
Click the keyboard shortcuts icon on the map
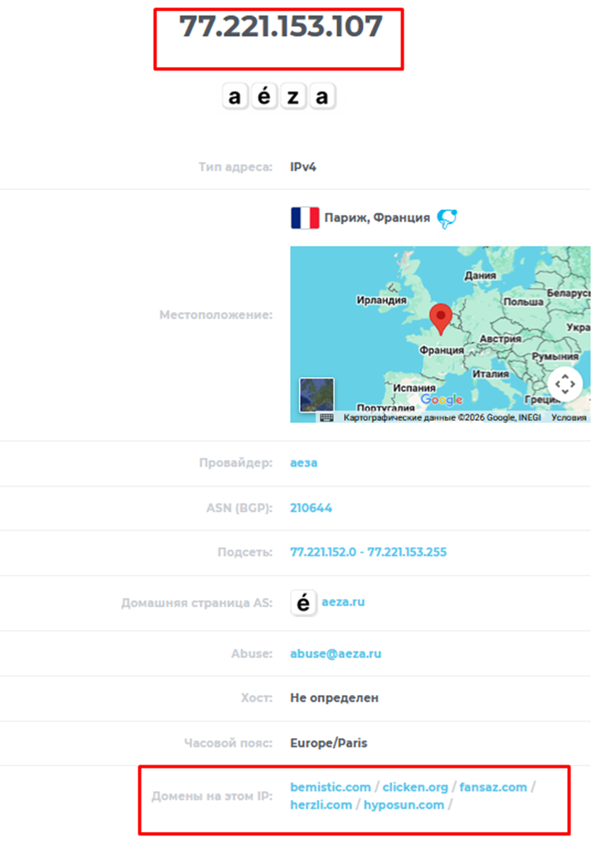coord(326,417)
